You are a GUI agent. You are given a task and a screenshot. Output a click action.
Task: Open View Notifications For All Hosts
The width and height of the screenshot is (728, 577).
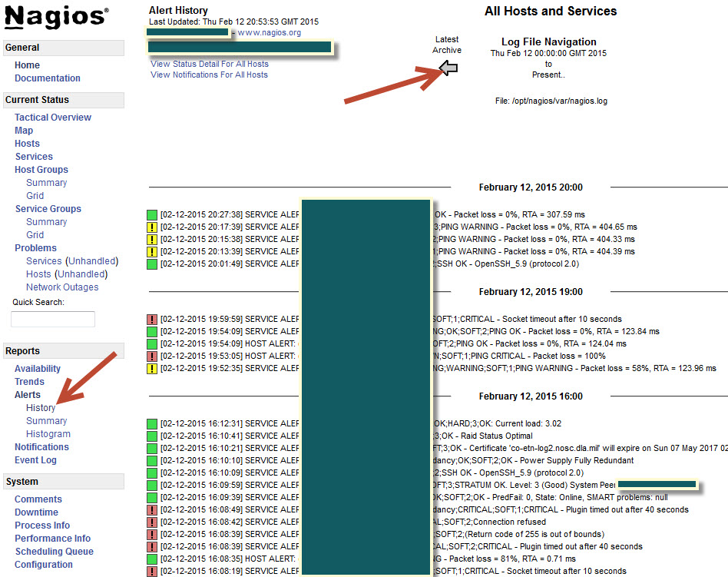coord(209,75)
